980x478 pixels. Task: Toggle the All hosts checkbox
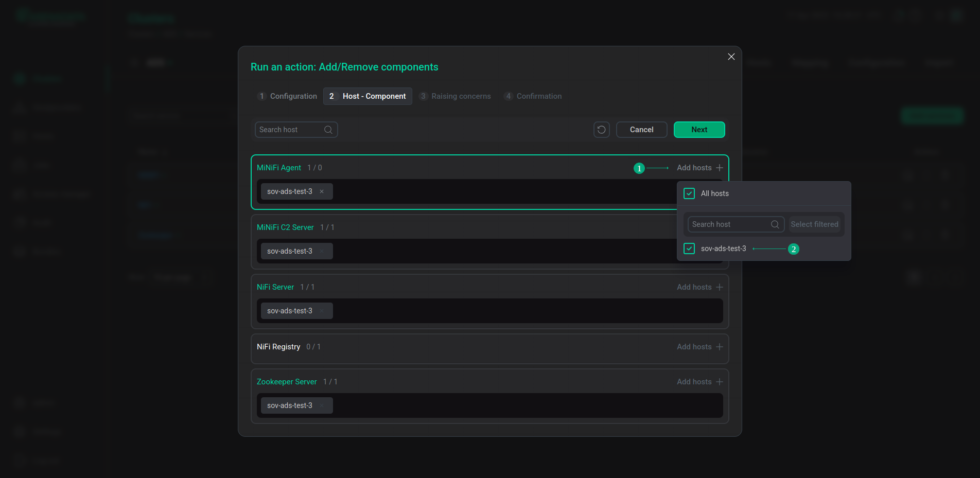pos(689,193)
